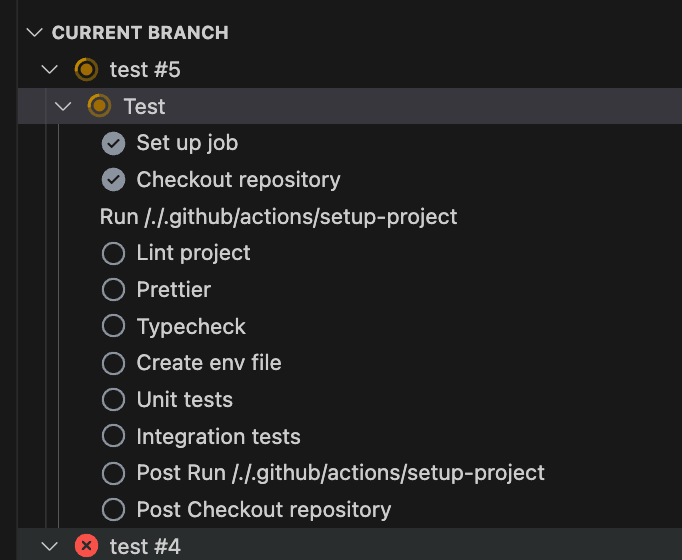Image resolution: width=682 pixels, height=560 pixels.
Task: Click the CURRENT BRANCH header label
Action: 140,33
